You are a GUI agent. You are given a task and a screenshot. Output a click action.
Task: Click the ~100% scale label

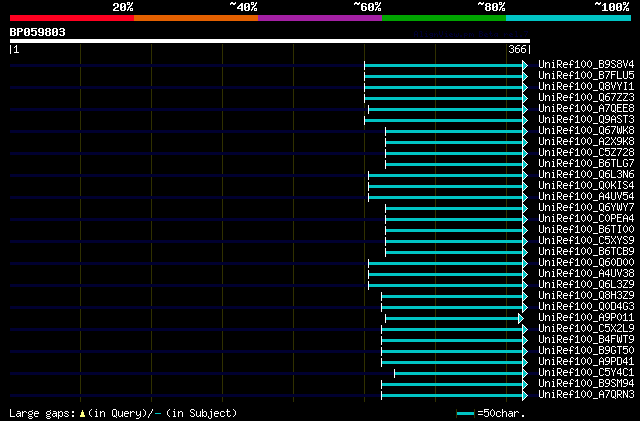[612, 7]
